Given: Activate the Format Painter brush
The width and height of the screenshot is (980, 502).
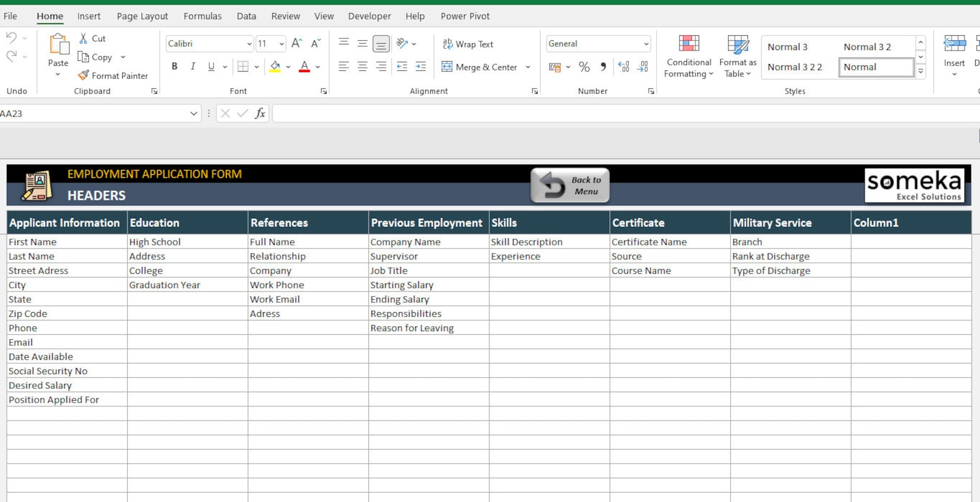Looking at the screenshot, I should [114, 75].
